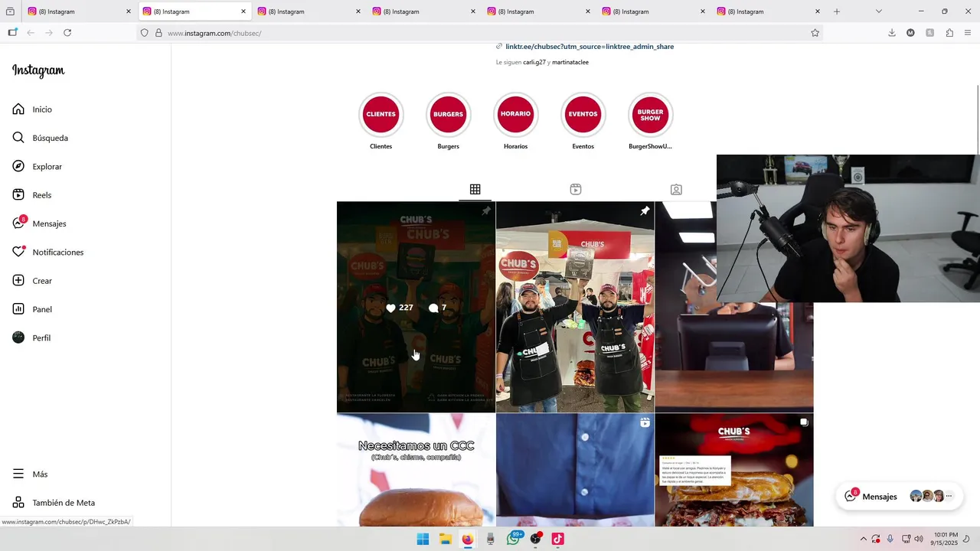
Task: Open the BurgerShowU... story highlight
Action: click(x=650, y=115)
